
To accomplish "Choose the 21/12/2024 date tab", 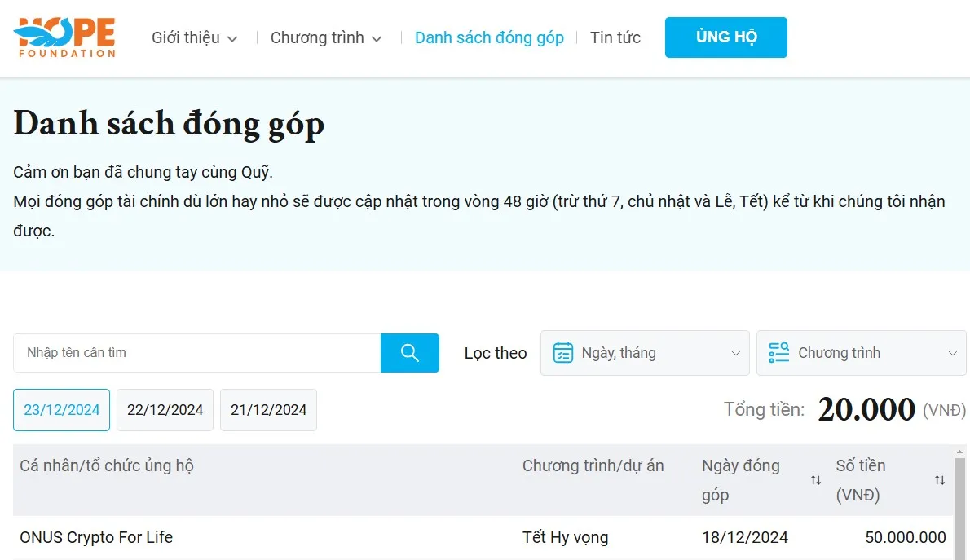I will coord(268,410).
